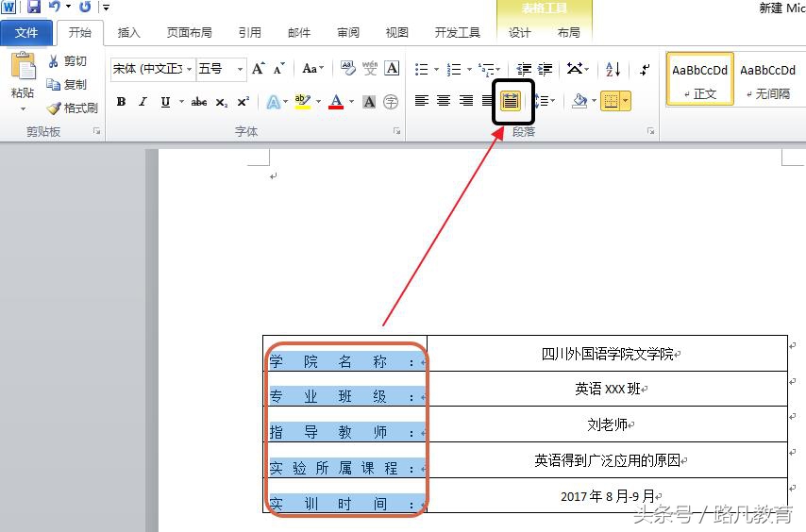Center align the text
Image resolution: width=806 pixels, height=532 pixels.
click(444, 101)
